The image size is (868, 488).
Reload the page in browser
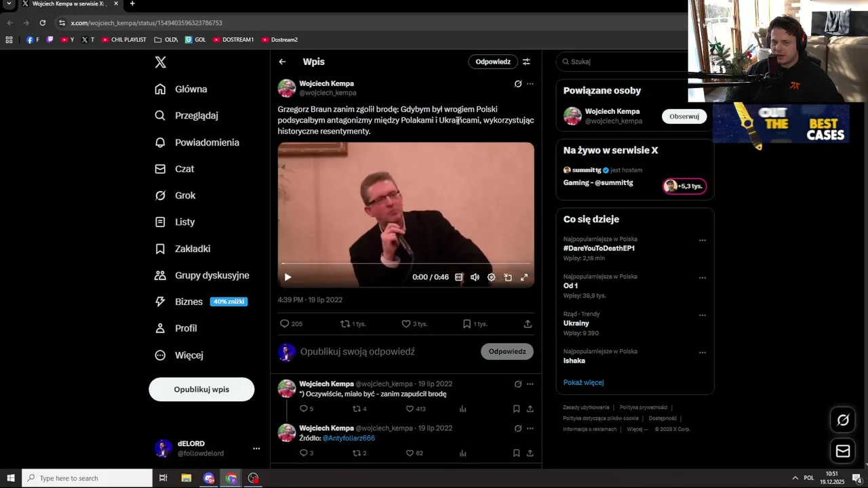pyautogui.click(x=42, y=22)
